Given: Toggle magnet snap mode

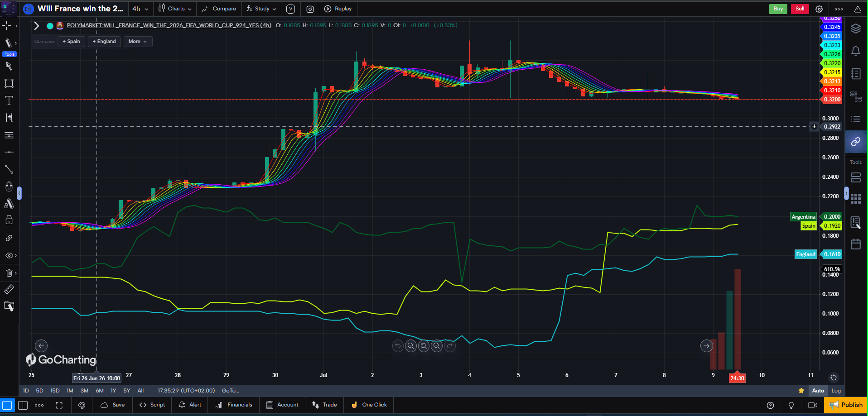Looking at the screenshot, I should 9,186.
